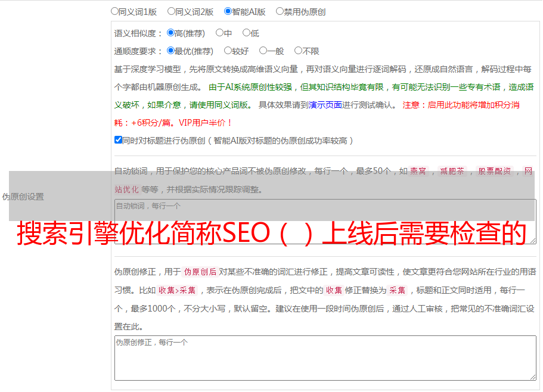Toggle 同时对标题进行伪原创 checkbox
The height and width of the screenshot is (392, 543).
point(118,140)
